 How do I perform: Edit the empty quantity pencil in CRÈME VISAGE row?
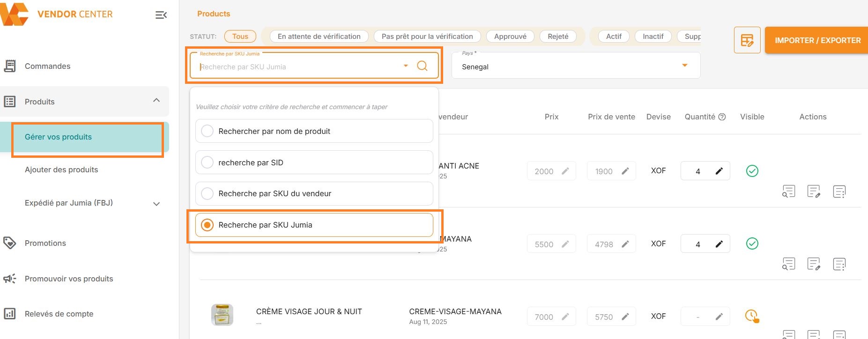719,317
